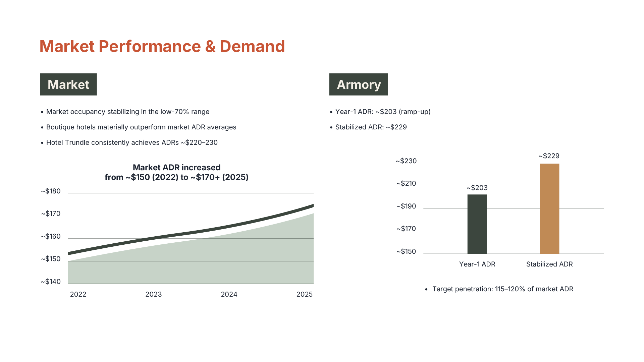
Task: Select the Hotel Trundle ADRs bullet
Action: point(131,142)
